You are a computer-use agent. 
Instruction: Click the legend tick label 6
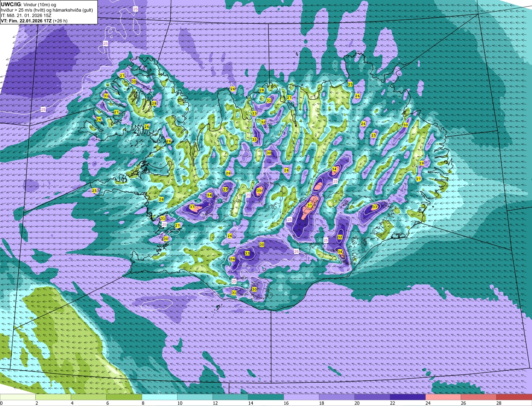(108, 403)
